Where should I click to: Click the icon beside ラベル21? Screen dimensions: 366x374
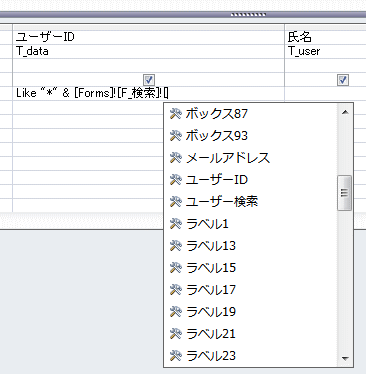(175, 334)
